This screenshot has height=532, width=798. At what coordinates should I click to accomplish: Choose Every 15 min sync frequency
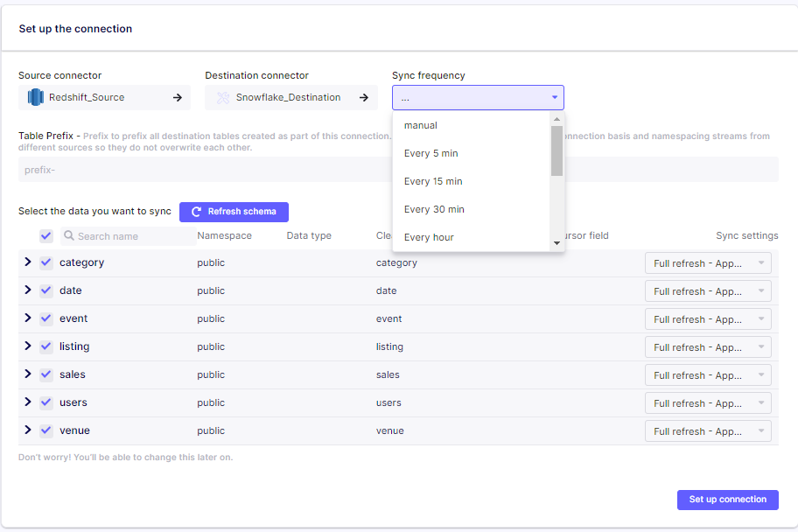tap(433, 181)
